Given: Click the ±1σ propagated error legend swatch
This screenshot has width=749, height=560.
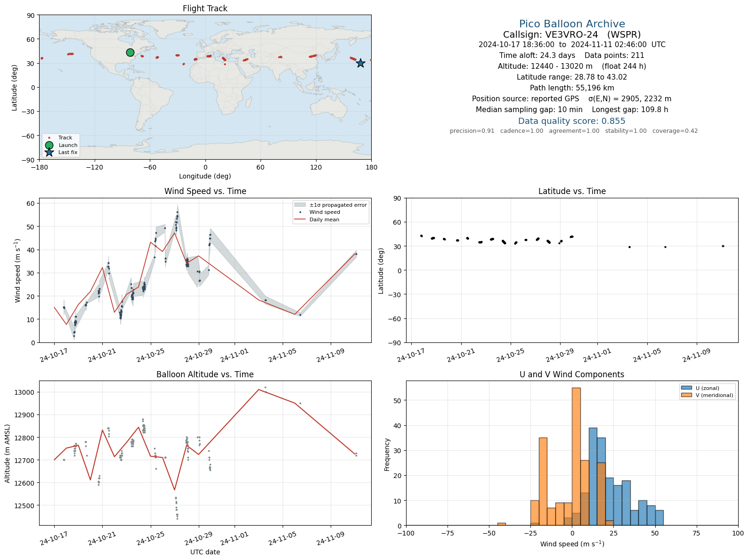Looking at the screenshot, I should tap(300, 205).
